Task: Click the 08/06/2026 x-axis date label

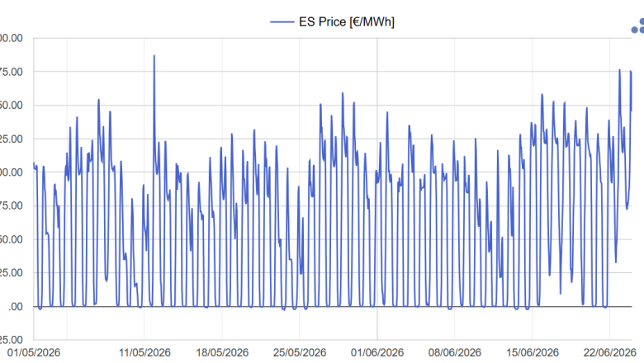Action: point(455,352)
